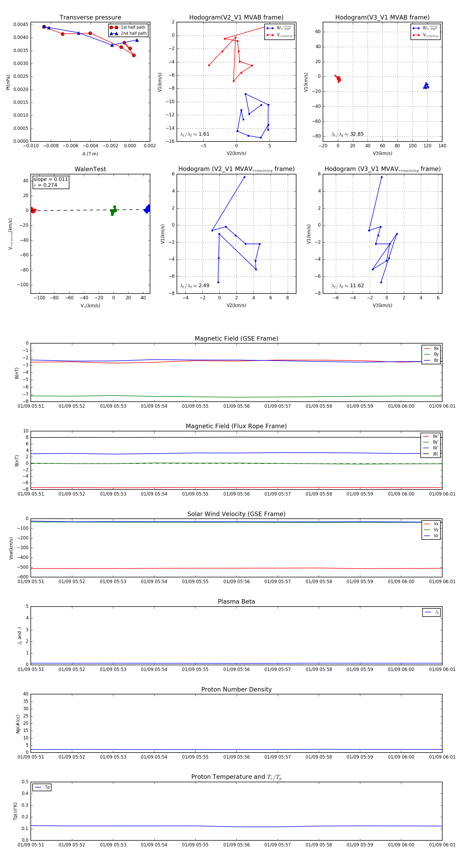Select the "Bz'" legend entry
The width and height of the screenshot is (473, 868).
tap(431, 448)
